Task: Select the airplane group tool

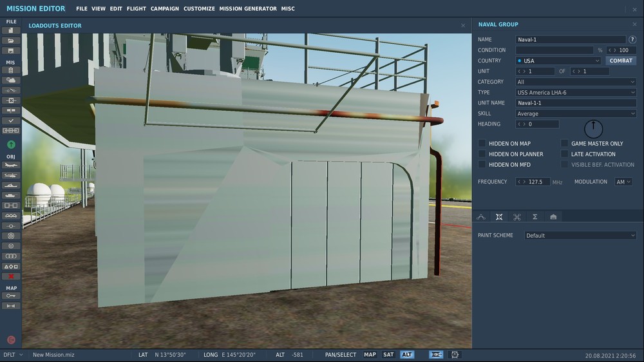Action: (x=11, y=165)
